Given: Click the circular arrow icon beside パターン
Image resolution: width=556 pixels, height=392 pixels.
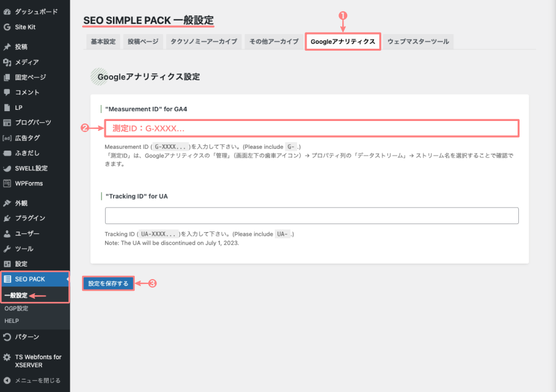Looking at the screenshot, I should pos(7,337).
